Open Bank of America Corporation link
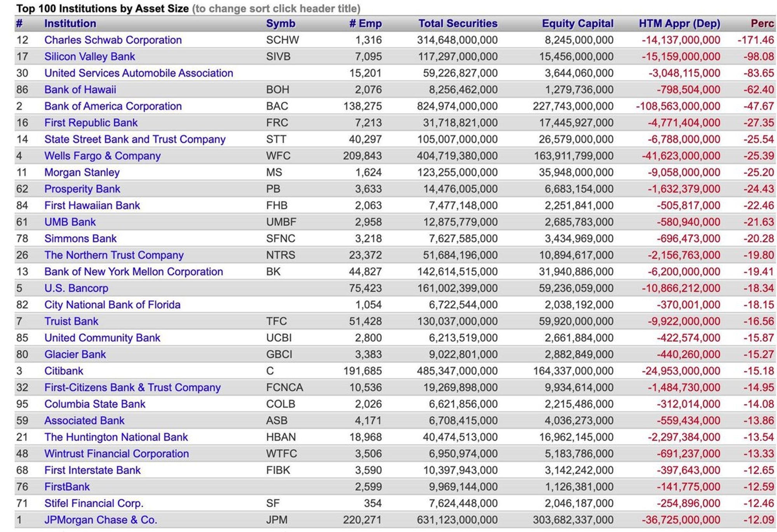Screen dimensions: 777x532 113,106
